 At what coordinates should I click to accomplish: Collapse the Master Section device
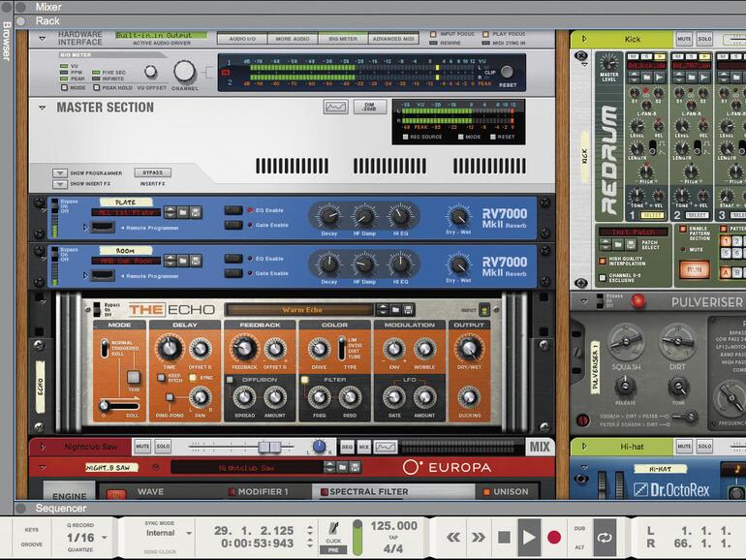pos(43,108)
